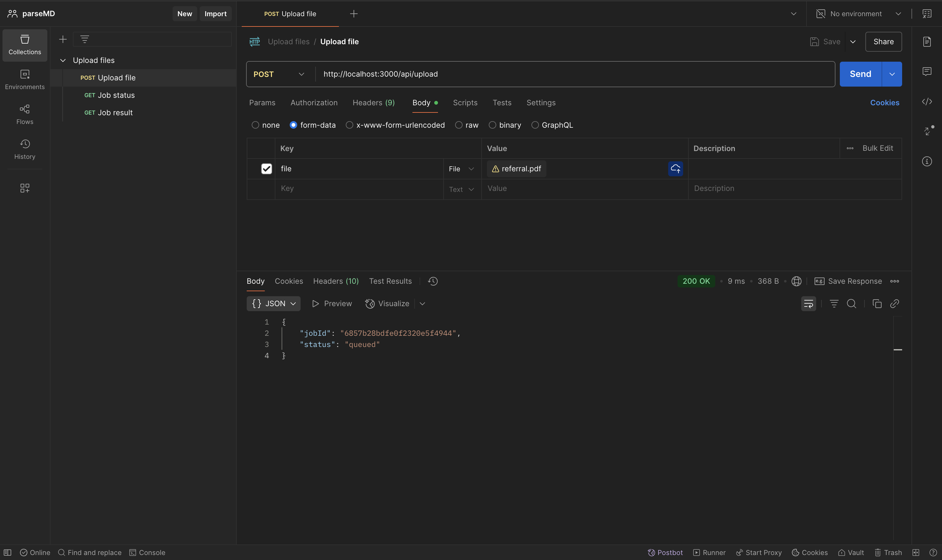Open the Send button dropdown arrow
This screenshot has width=942, height=560.
pos(892,74)
